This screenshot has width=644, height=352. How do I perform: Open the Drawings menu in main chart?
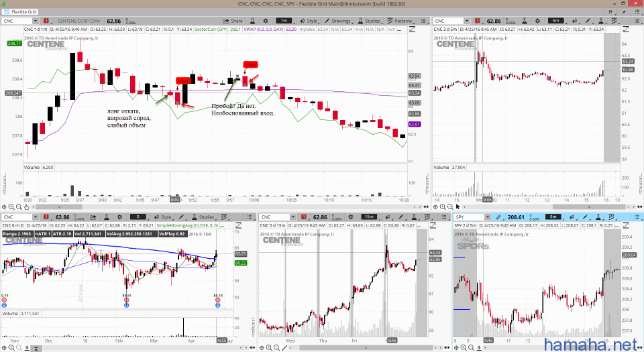[x=337, y=21]
